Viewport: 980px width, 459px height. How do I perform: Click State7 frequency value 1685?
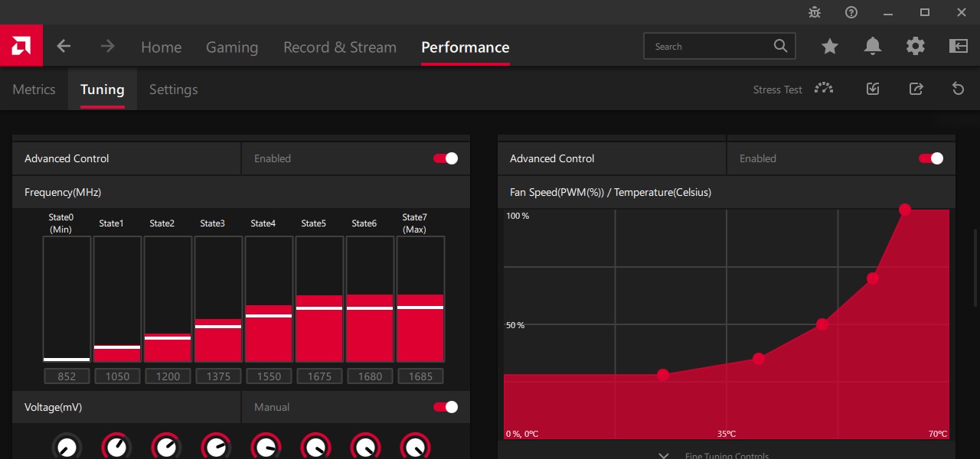pos(420,376)
